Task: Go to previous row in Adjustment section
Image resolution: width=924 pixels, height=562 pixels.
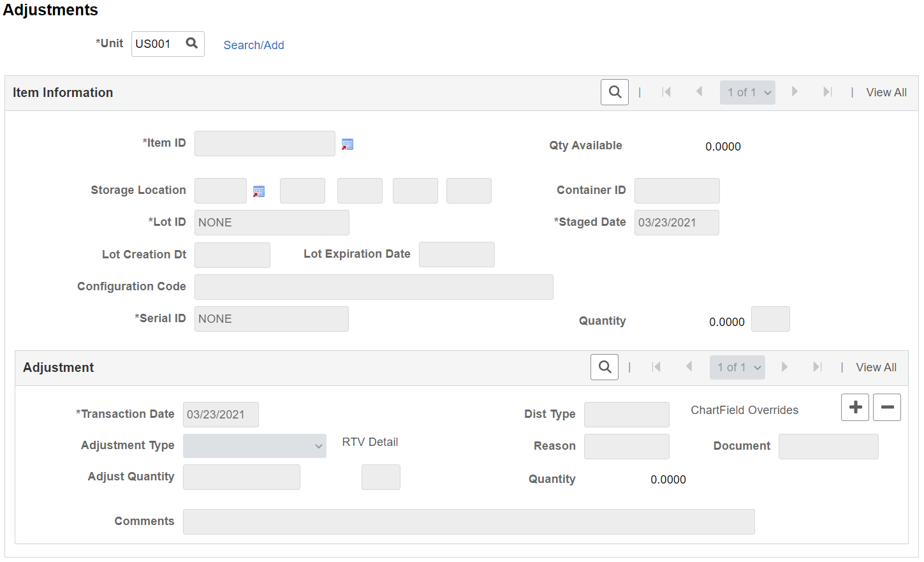Action: [689, 367]
